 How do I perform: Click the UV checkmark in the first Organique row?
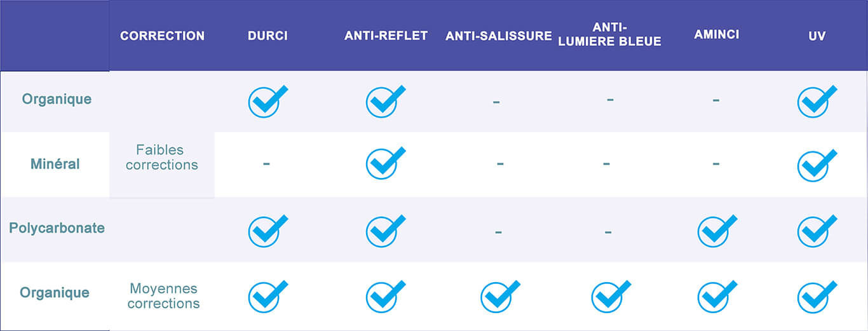point(817,102)
